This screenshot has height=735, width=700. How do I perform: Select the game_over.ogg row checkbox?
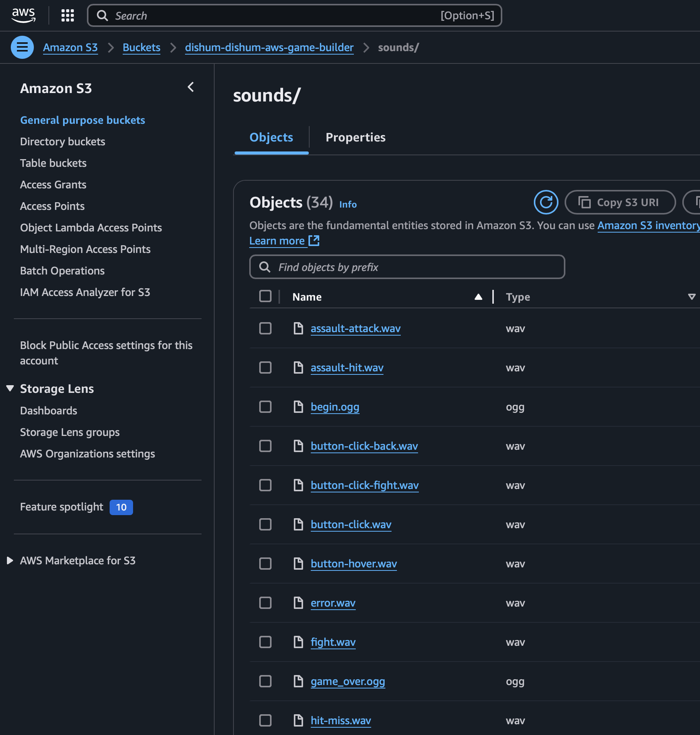coord(265,682)
